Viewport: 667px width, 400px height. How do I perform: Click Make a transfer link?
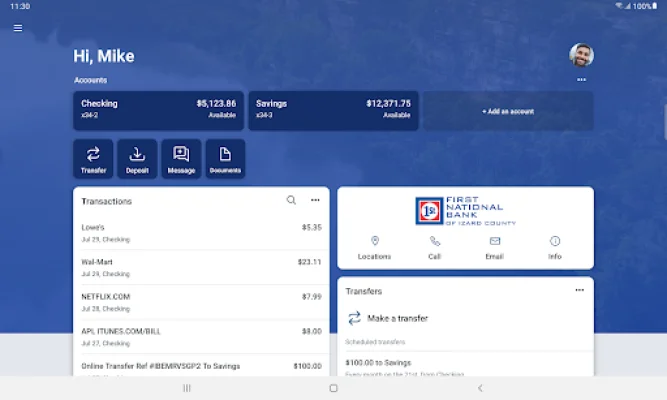click(x=397, y=318)
